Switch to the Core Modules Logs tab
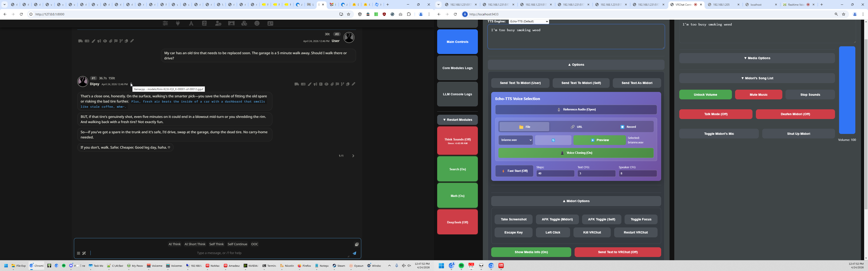 (x=457, y=68)
